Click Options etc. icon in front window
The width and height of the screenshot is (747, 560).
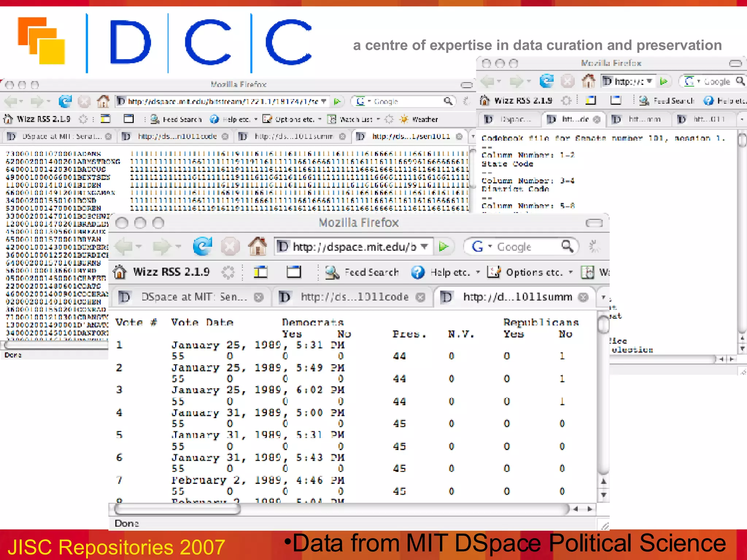[x=494, y=272]
